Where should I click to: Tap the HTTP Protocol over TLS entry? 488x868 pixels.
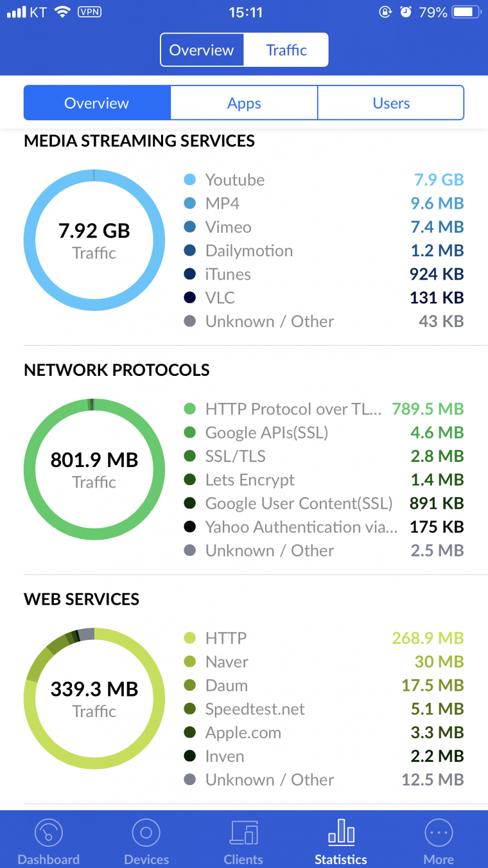[x=324, y=409]
